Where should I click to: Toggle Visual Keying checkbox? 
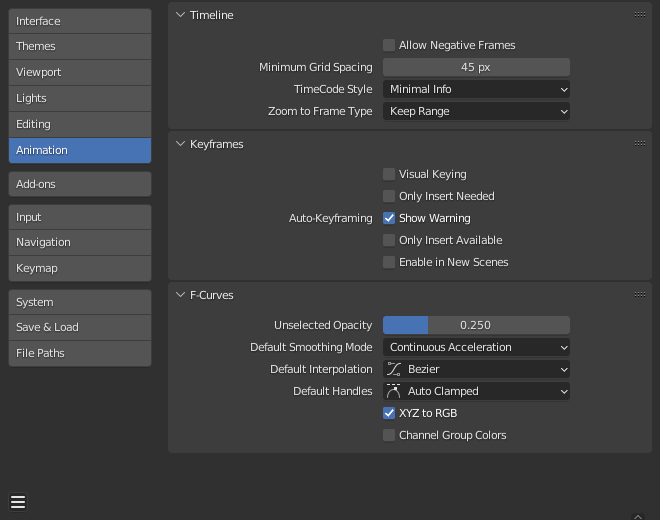tap(389, 174)
